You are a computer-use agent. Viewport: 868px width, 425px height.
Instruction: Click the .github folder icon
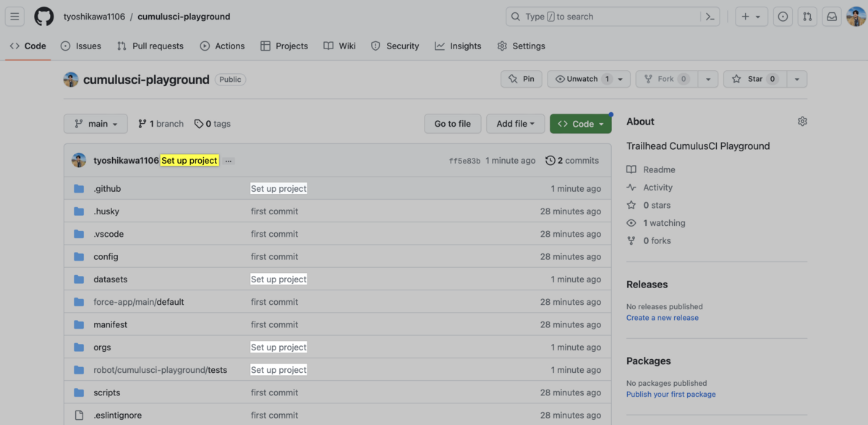(x=79, y=189)
